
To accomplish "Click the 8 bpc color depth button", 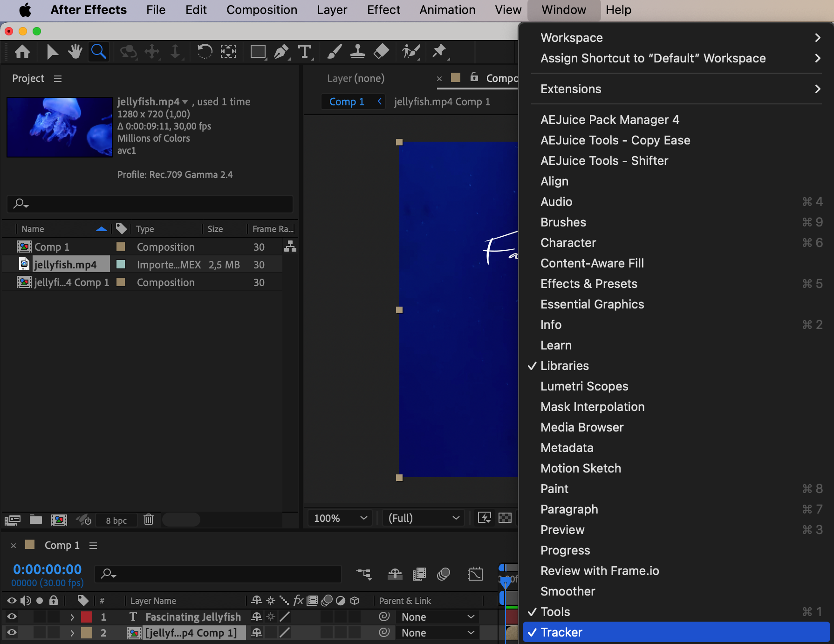I will click(116, 521).
